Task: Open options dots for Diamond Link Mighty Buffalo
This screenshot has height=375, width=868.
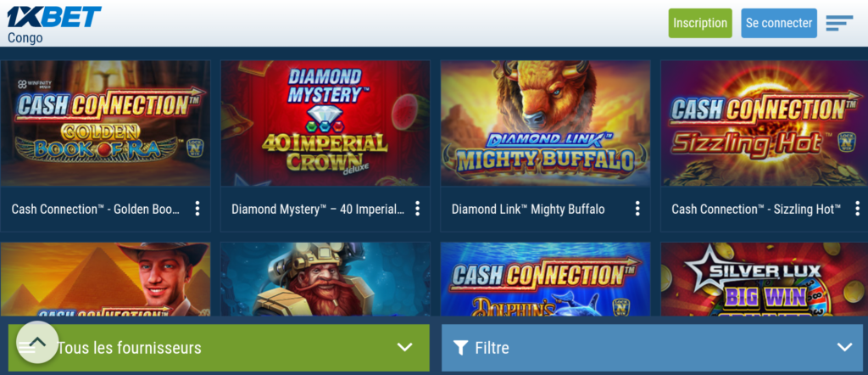Action: click(637, 209)
